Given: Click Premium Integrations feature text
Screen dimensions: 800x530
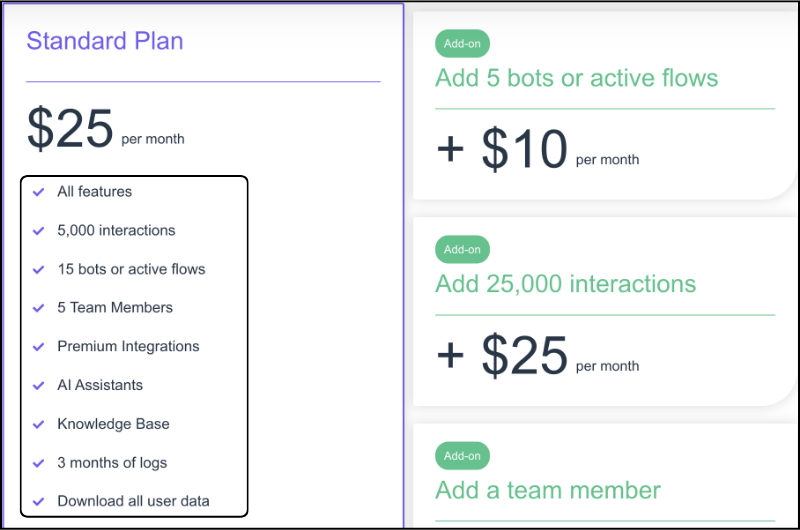Looking at the screenshot, I should (x=128, y=346).
